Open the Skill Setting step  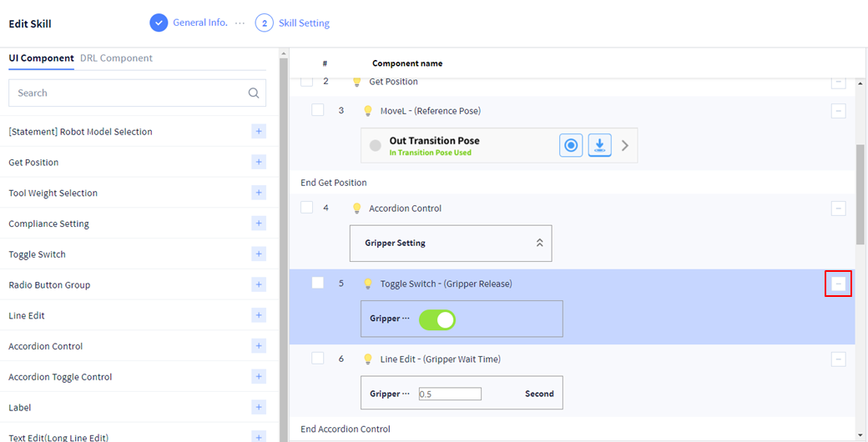click(293, 23)
